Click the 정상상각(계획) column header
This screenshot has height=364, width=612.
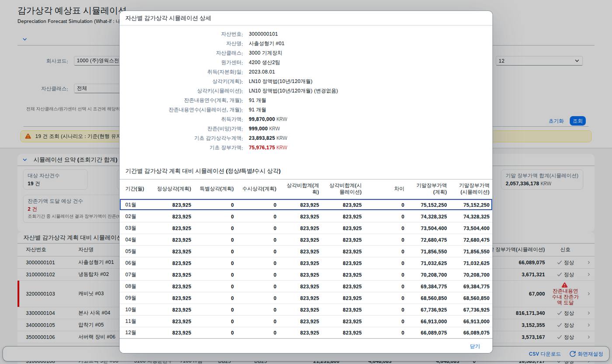click(174, 189)
